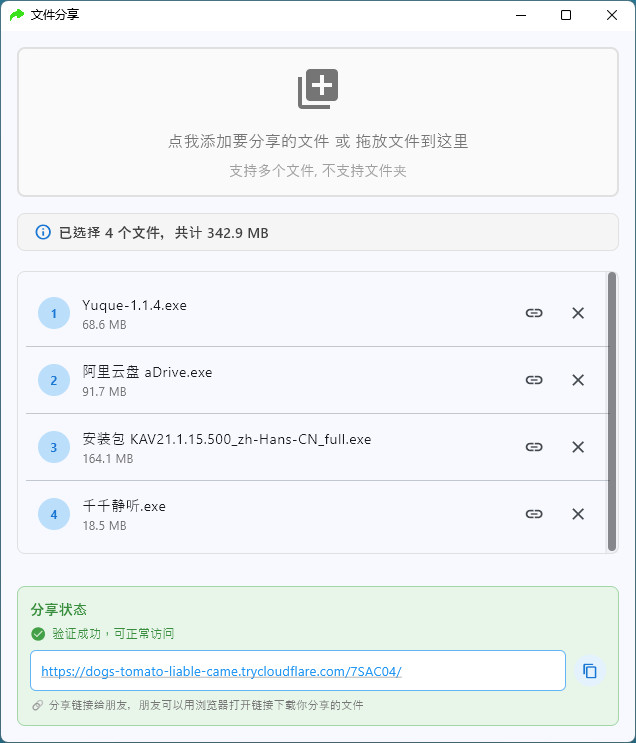Click the file list vertical scrollbar

coord(612,411)
